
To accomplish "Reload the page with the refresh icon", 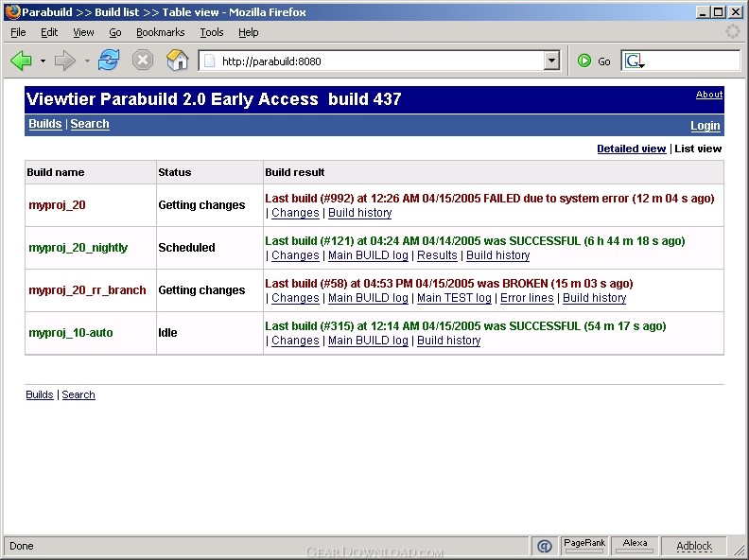I will coord(109,61).
